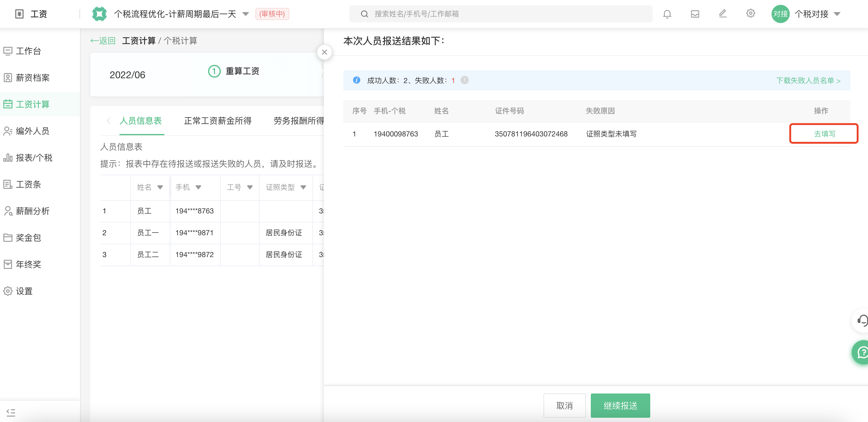Image resolution: width=868 pixels, height=422 pixels.
Task: Switch to 正常工资薪金所得 tab
Action: pyautogui.click(x=218, y=121)
